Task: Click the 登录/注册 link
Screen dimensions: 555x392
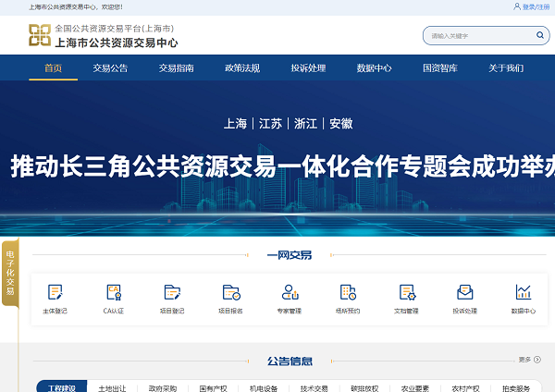Action: point(536,6)
